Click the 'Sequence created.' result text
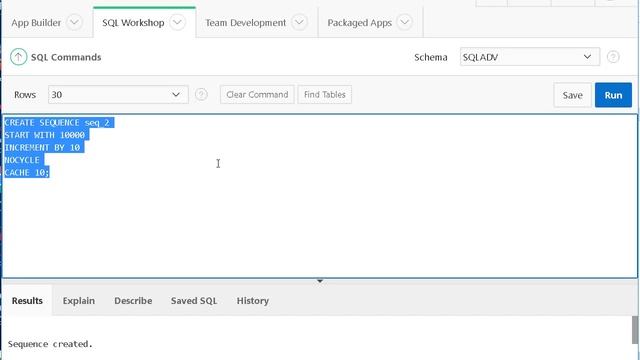This screenshot has width=640, height=360. click(x=50, y=344)
